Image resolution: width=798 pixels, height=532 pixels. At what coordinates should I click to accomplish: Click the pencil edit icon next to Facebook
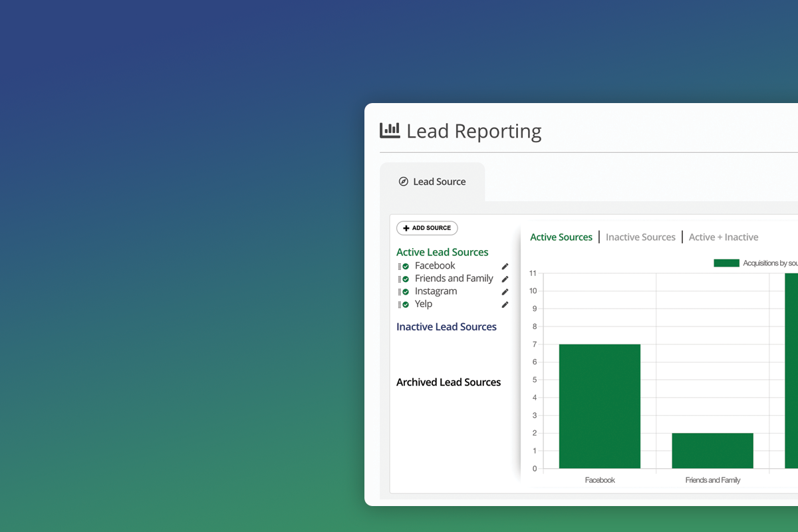(505, 265)
